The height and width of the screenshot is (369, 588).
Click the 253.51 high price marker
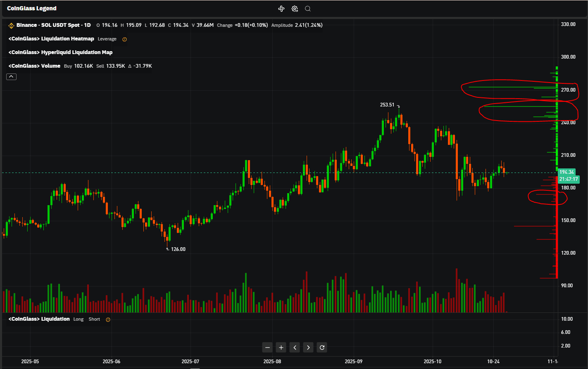click(387, 105)
